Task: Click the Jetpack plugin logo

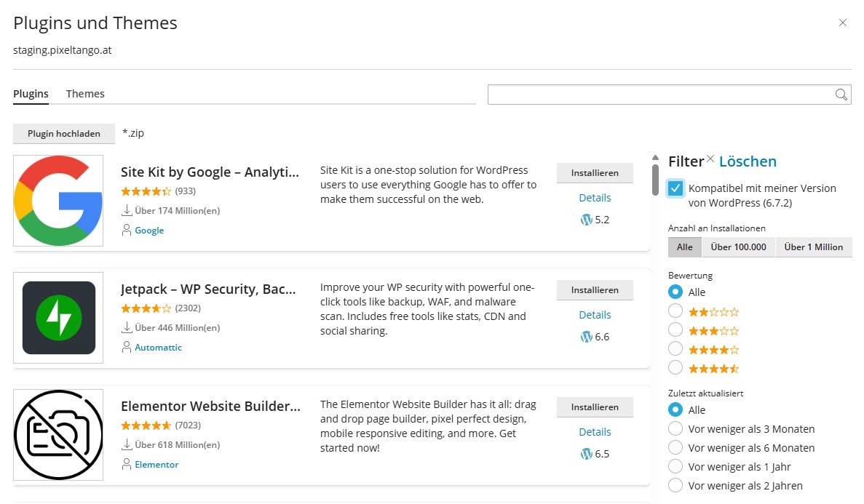Action: click(58, 318)
